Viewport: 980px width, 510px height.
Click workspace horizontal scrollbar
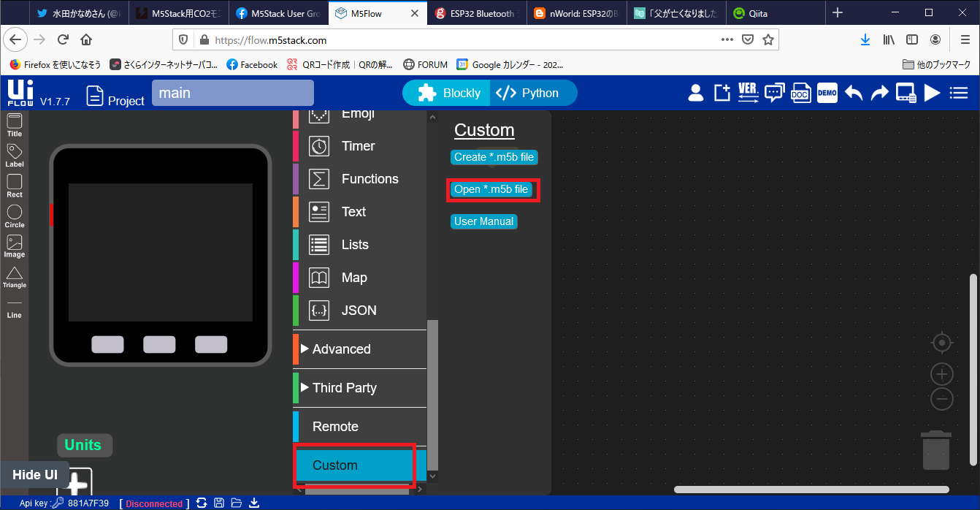coord(811,490)
